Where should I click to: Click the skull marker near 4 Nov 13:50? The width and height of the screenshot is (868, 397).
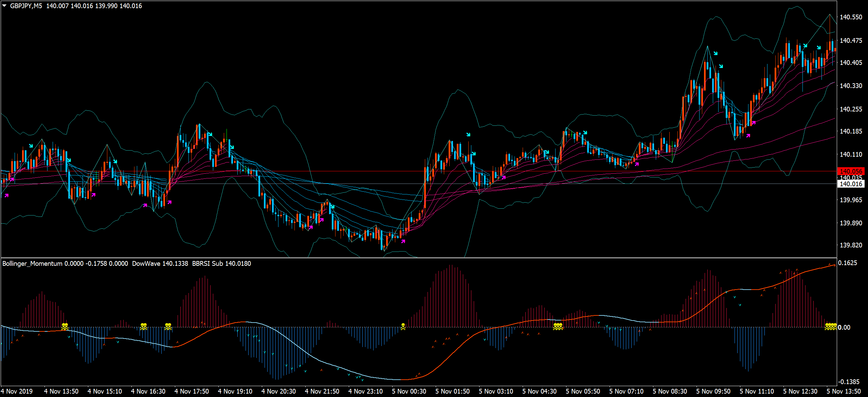65,327
